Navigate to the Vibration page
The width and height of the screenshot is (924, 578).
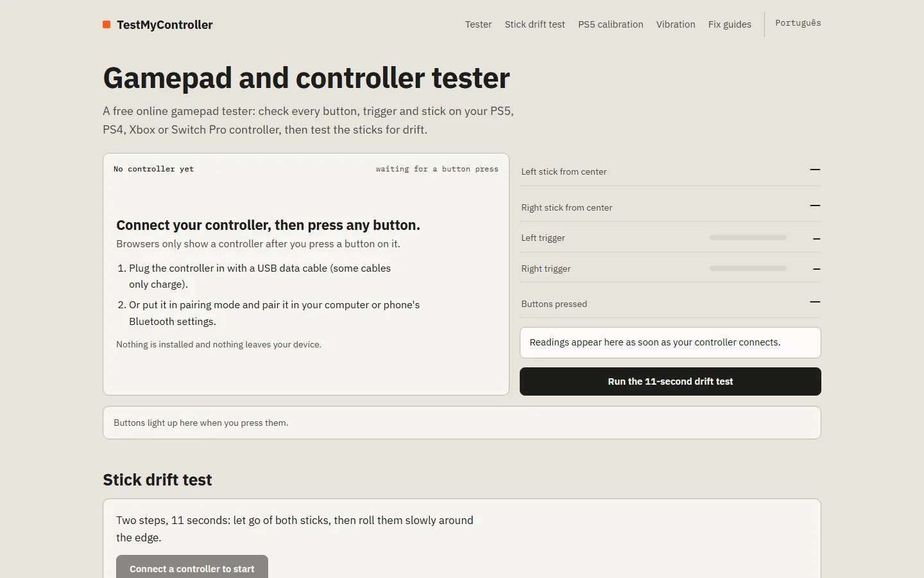(x=676, y=24)
